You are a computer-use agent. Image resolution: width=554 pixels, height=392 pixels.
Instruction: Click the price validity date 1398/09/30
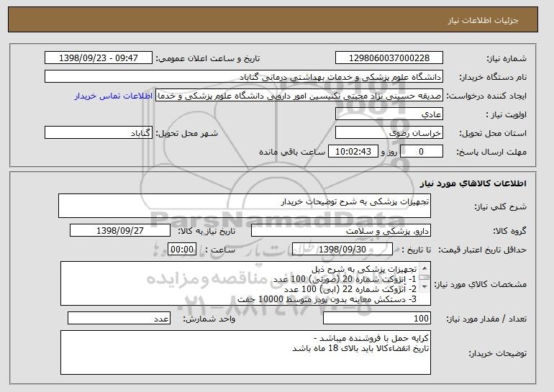pos(342,250)
